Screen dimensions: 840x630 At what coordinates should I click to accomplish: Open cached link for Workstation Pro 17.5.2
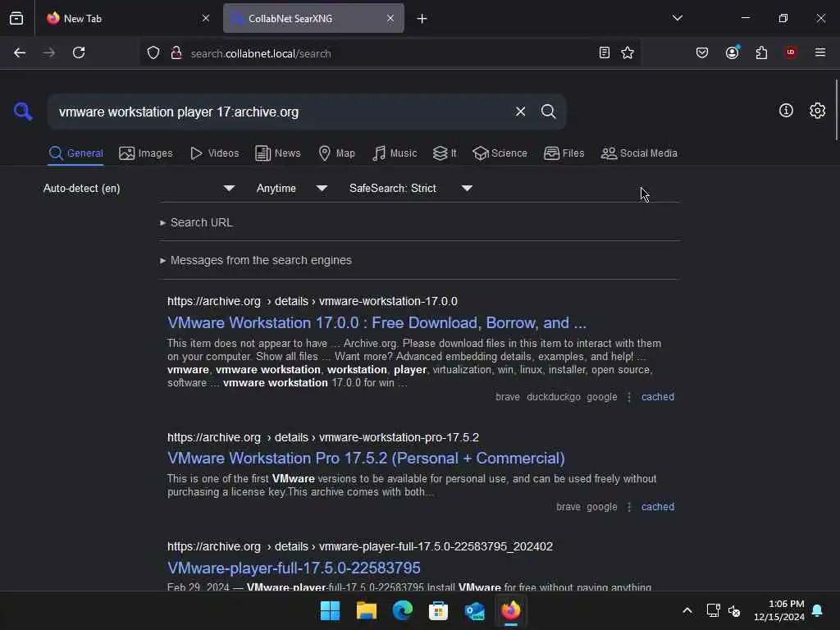(657, 507)
